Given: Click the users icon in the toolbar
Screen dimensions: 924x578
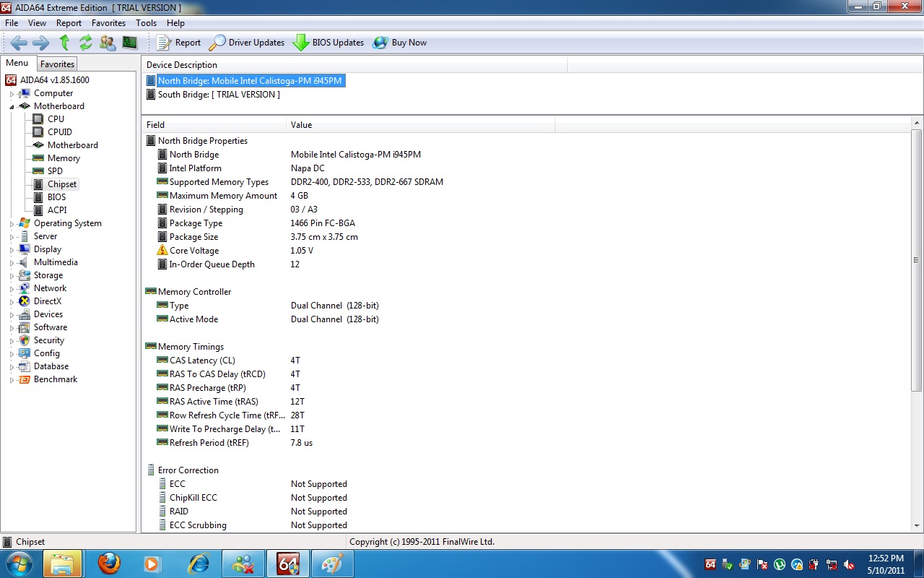Looking at the screenshot, I should 108,43.
